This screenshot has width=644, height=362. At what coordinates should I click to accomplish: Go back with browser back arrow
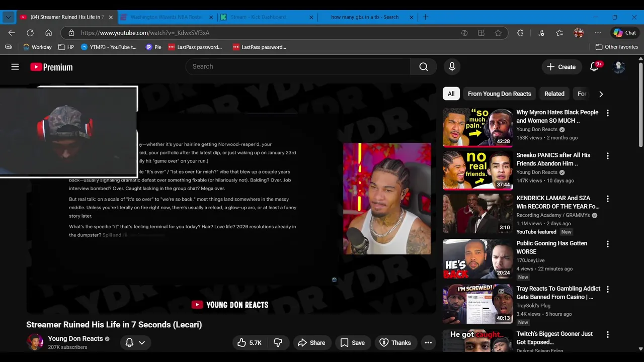click(12, 33)
